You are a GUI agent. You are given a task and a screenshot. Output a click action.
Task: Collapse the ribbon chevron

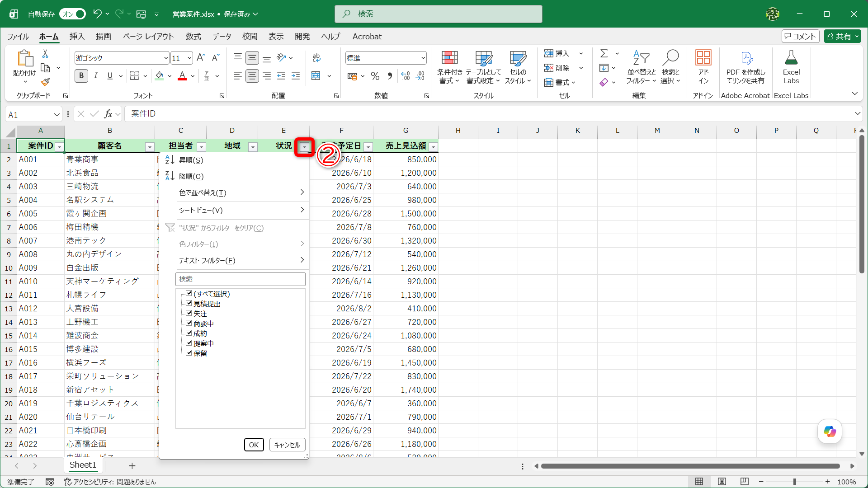click(x=855, y=94)
